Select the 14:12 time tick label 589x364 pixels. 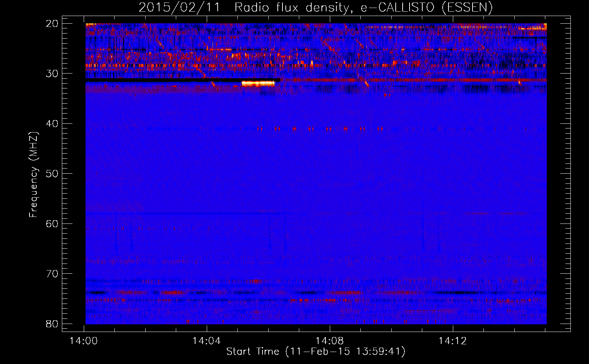453,341
